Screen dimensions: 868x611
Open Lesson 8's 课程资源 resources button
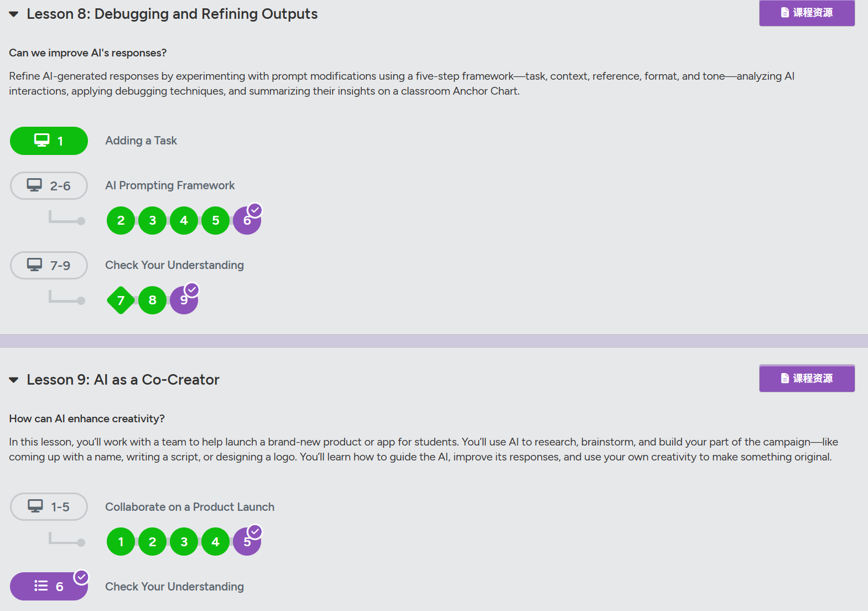coord(807,13)
